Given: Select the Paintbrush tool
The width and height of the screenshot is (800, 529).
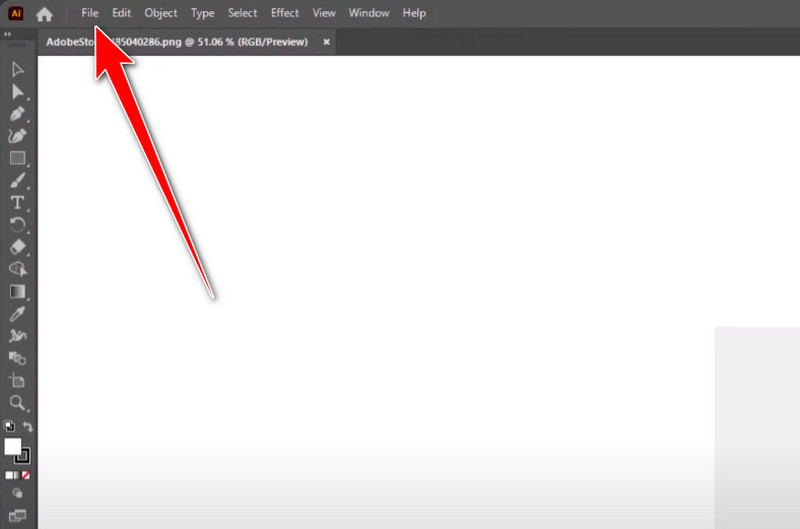Looking at the screenshot, I should tap(17, 181).
